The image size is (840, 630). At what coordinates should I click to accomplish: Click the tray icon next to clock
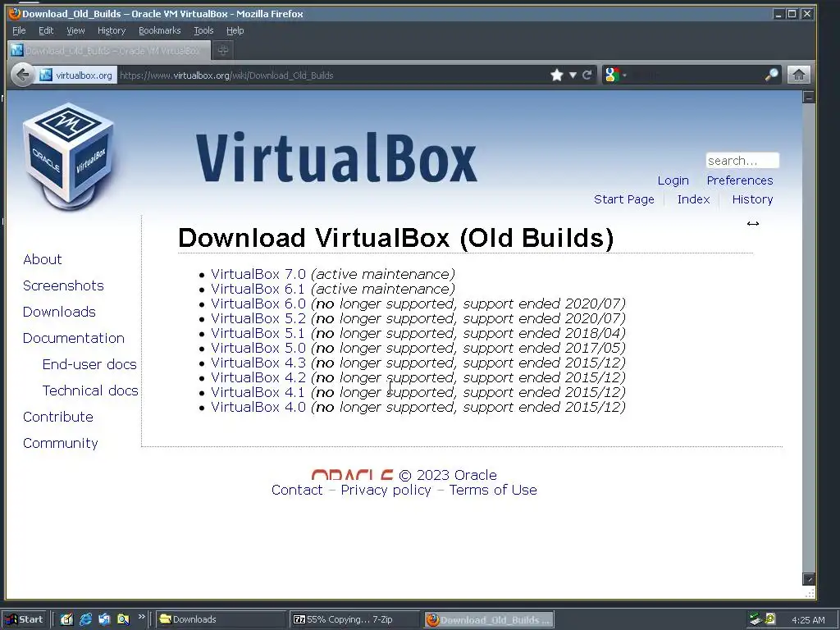pyautogui.click(x=770, y=619)
